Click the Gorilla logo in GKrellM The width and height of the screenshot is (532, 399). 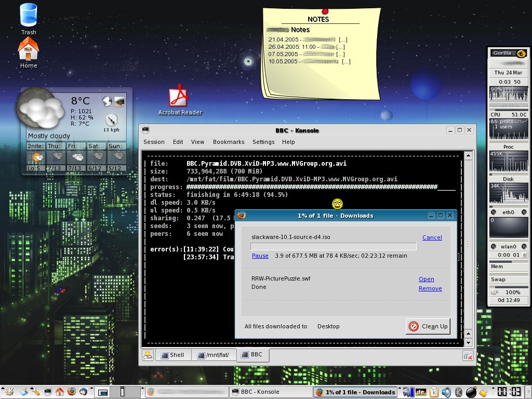[x=508, y=54]
